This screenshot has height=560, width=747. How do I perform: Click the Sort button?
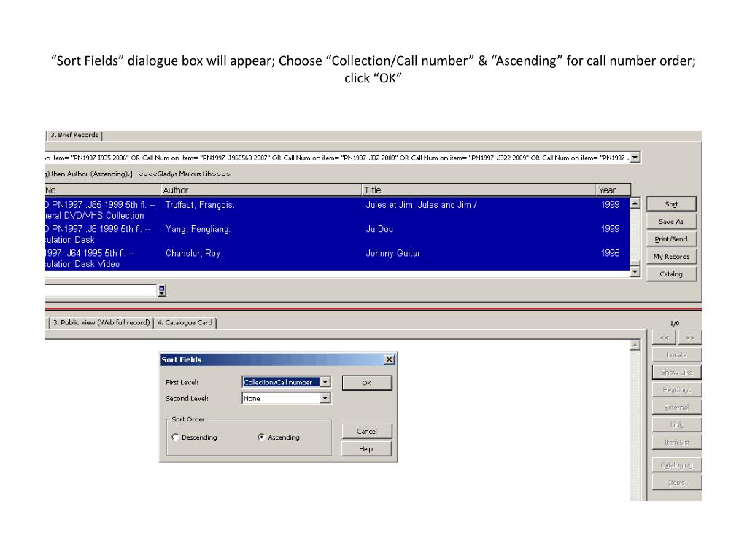tap(671, 204)
